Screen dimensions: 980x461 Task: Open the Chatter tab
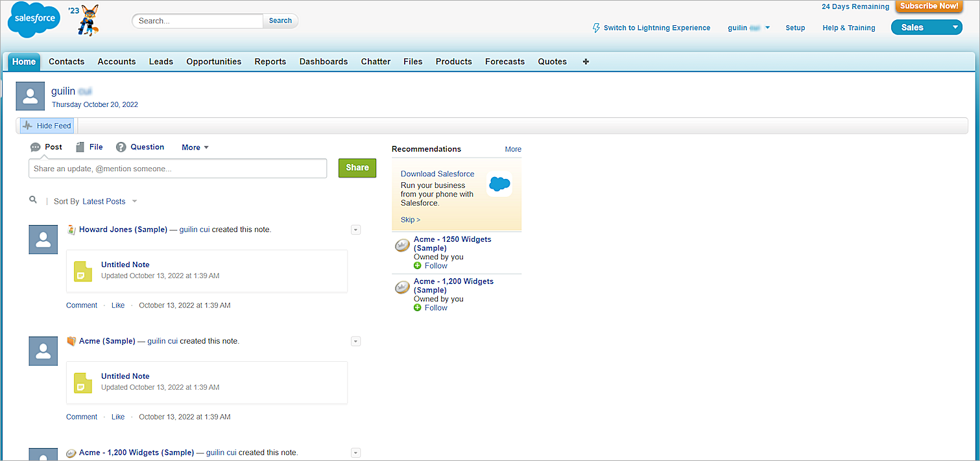376,62
